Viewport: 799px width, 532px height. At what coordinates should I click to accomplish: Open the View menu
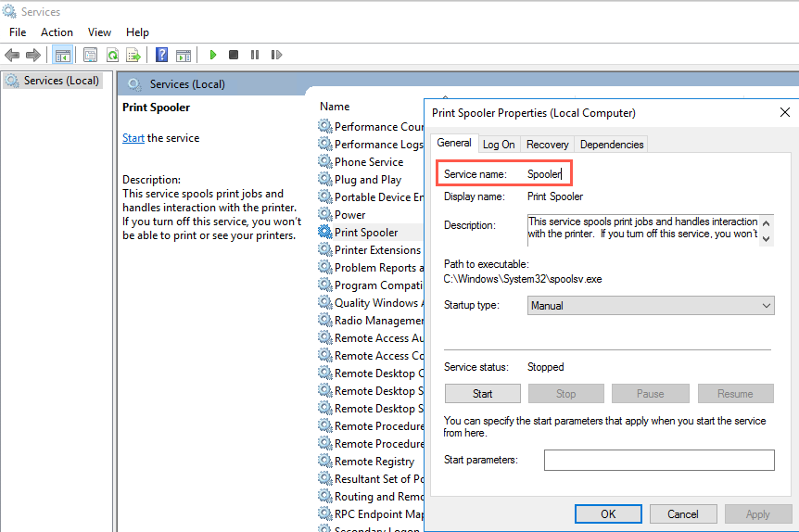pos(99,32)
